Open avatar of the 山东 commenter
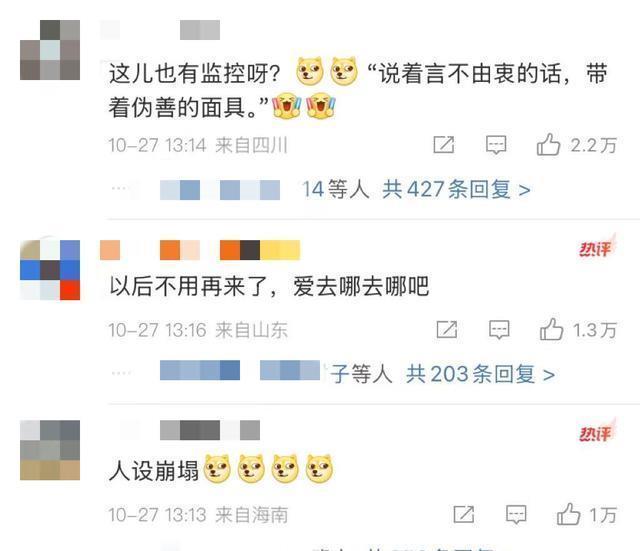 click(x=50, y=270)
